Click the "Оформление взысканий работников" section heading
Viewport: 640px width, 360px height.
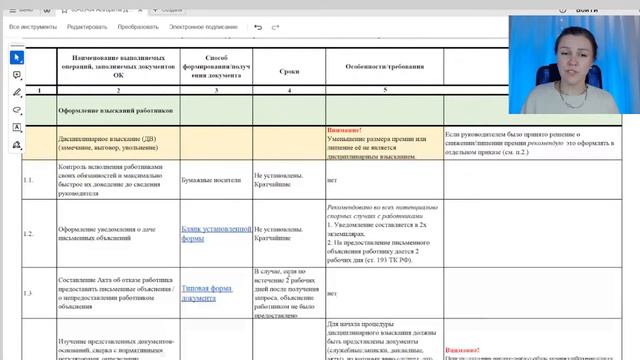[116, 111]
